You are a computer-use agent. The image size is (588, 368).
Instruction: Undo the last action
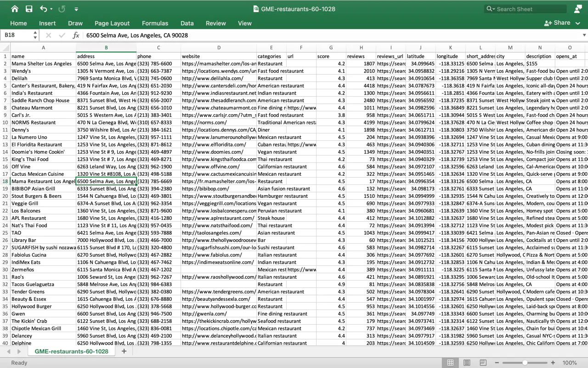43,9
